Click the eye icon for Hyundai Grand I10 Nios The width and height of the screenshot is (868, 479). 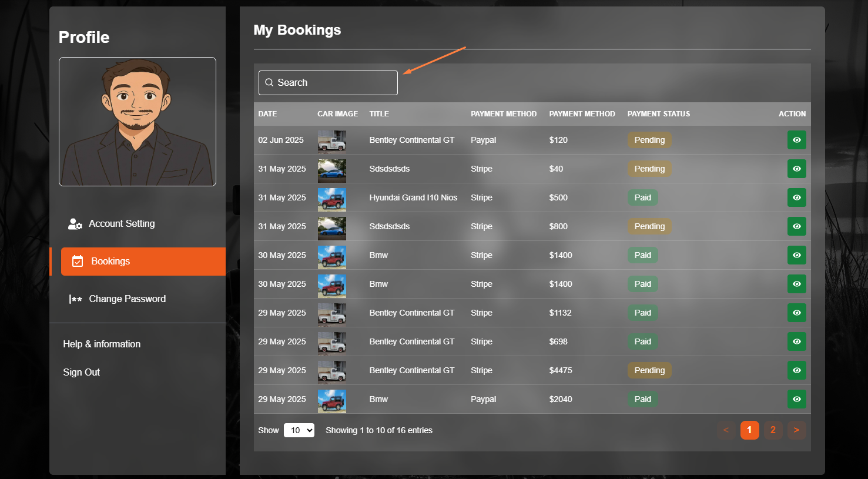[x=796, y=197]
